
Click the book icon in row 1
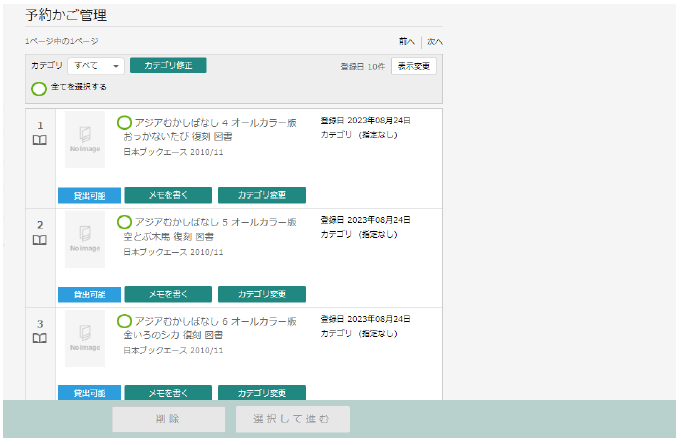point(40,140)
